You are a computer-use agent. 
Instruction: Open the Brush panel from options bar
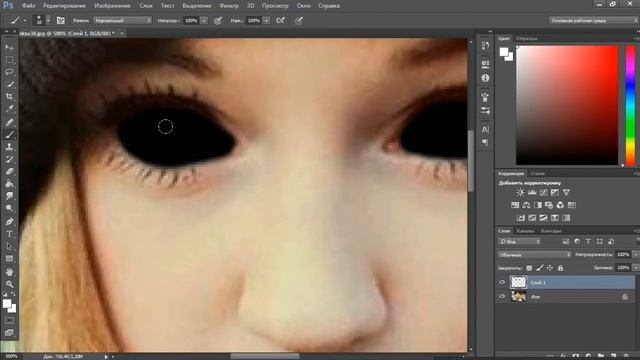(60, 20)
